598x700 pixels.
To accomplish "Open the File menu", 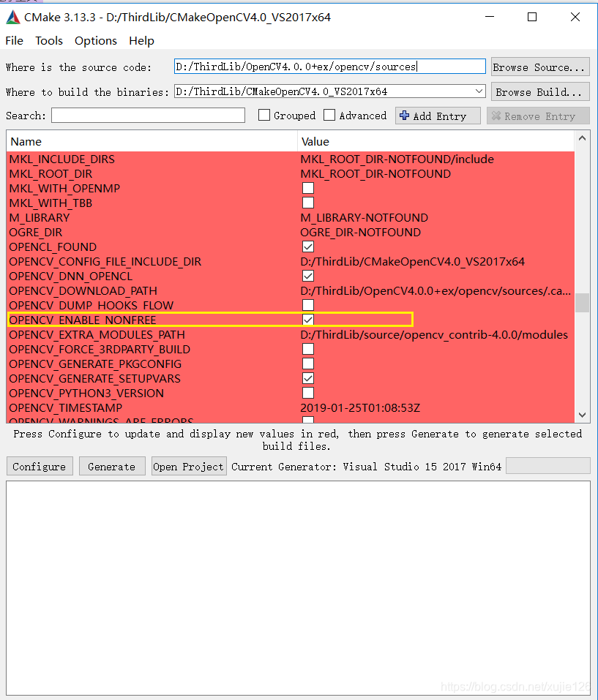I will pos(15,41).
